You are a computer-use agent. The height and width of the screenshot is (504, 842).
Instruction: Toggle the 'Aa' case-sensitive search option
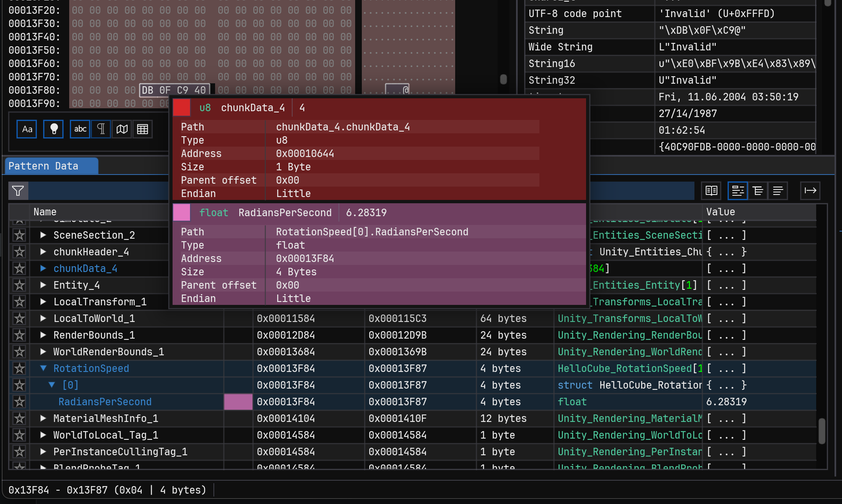pos(26,129)
